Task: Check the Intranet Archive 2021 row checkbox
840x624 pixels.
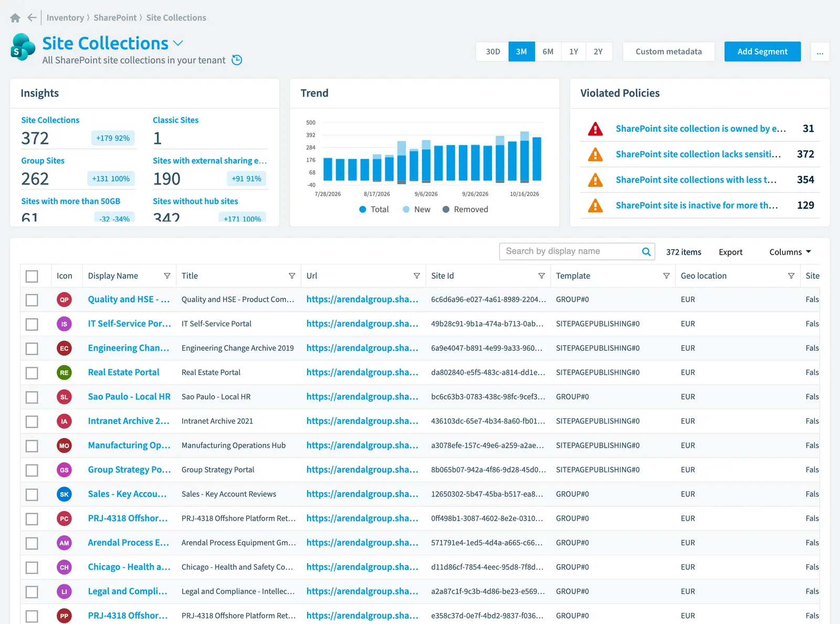Action: tap(32, 421)
